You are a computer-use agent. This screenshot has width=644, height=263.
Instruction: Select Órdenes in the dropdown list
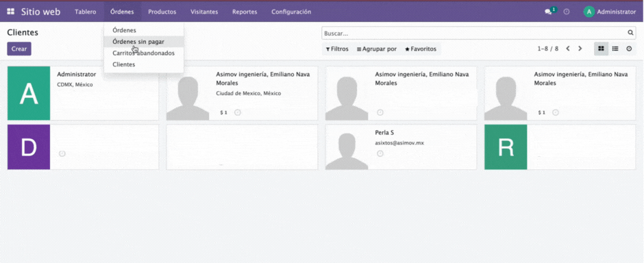pyautogui.click(x=143, y=30)
